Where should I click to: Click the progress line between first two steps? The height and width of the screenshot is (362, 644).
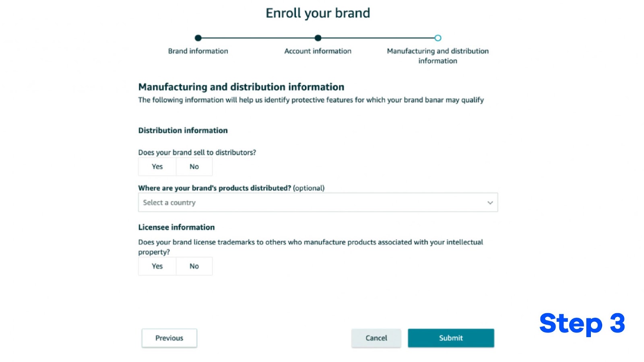(258, 38)
